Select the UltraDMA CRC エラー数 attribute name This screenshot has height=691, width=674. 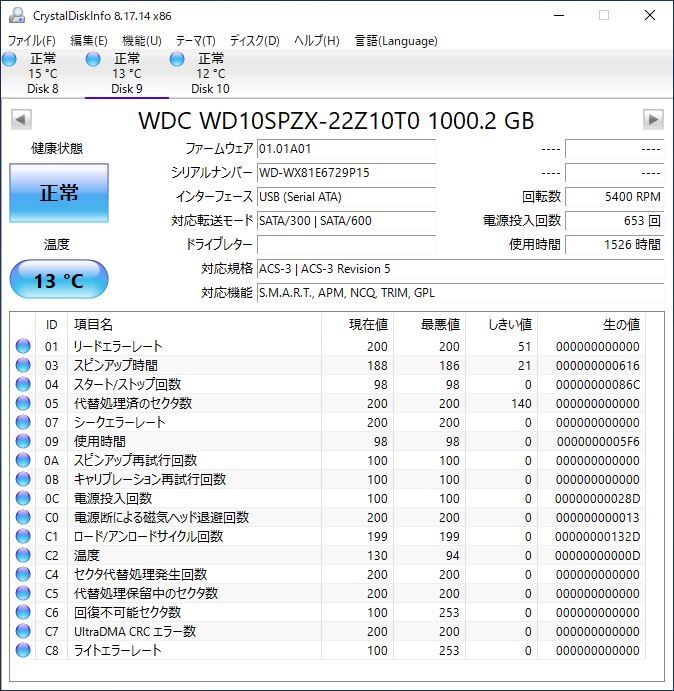(135, 632)
